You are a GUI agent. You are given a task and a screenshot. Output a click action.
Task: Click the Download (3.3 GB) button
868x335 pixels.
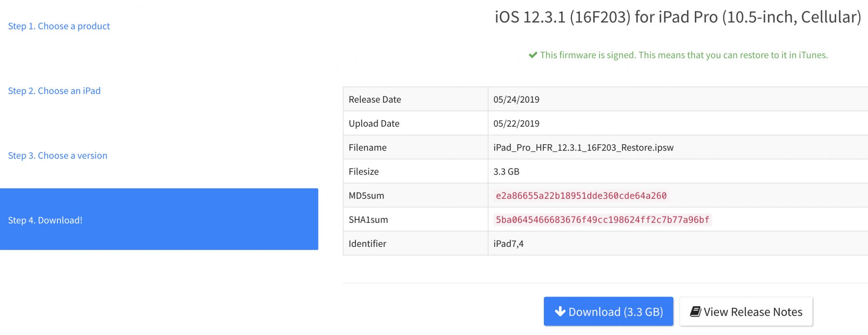pyautogui.click(x=609, y=311)
